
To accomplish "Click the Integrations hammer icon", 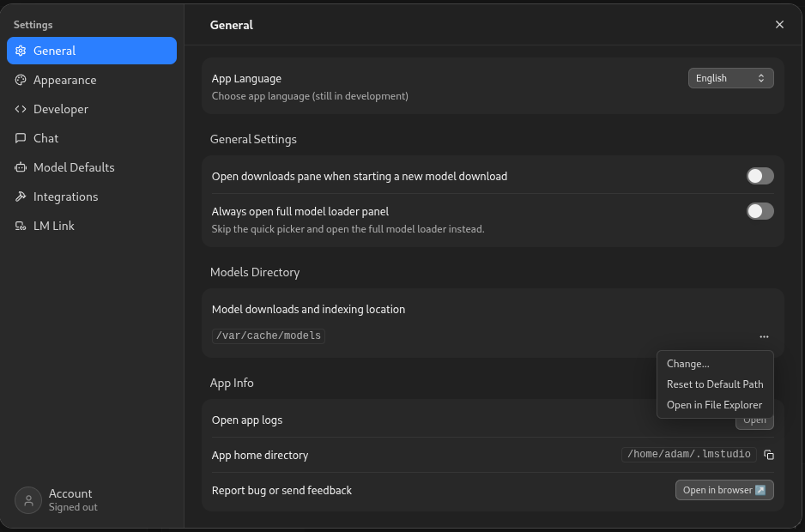I will (21, 196).
